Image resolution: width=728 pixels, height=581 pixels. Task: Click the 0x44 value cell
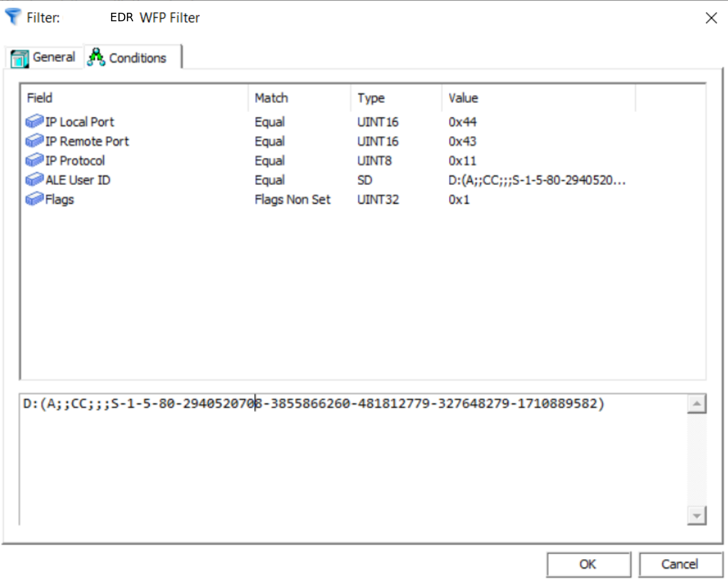click(x=462, y=122)
